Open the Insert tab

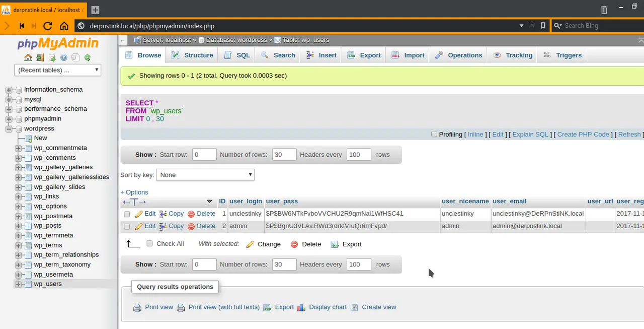(x=321, y=55)
